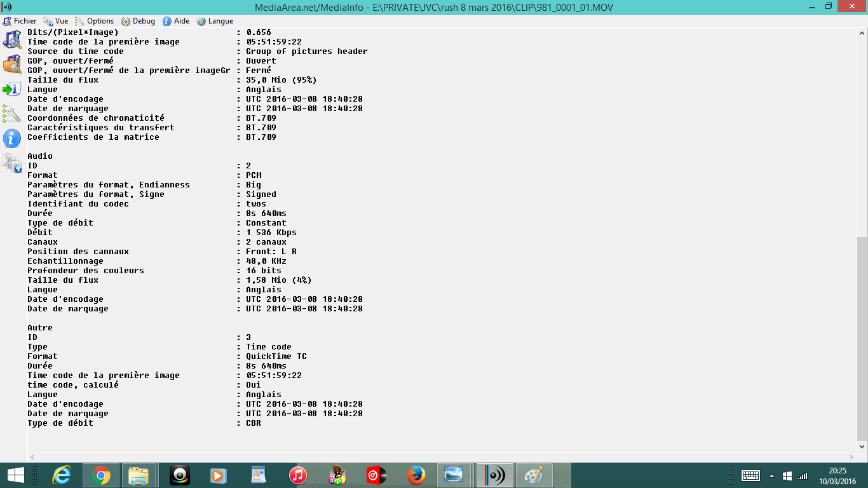868x488 pixels.
Task: Click the format value "PCM"
Action: click(x=254, y=175)
